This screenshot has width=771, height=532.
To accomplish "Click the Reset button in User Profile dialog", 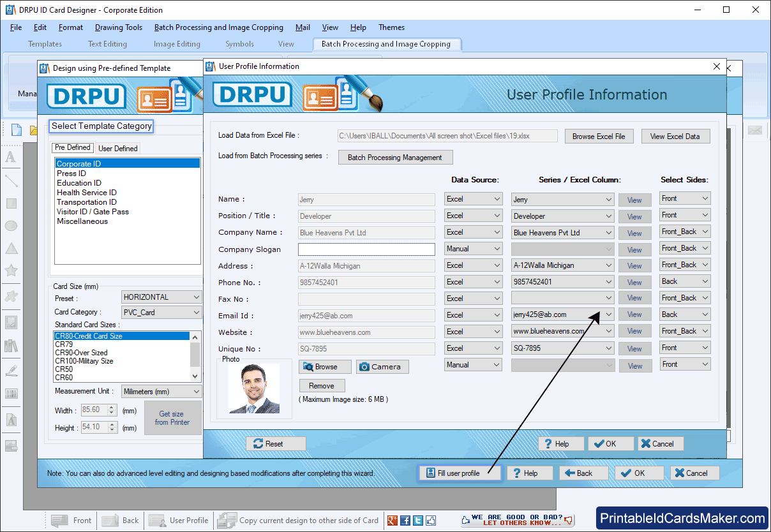I will [276, 444].
